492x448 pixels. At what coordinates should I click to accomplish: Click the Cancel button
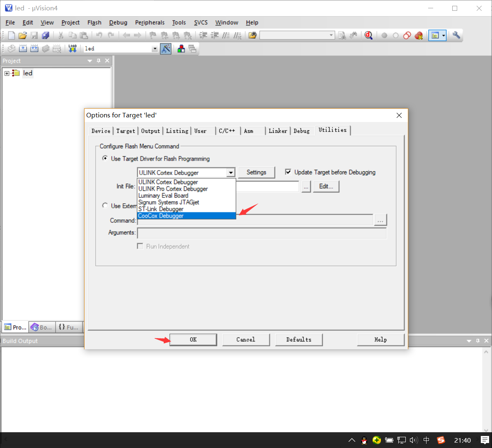tap(246, 340)
